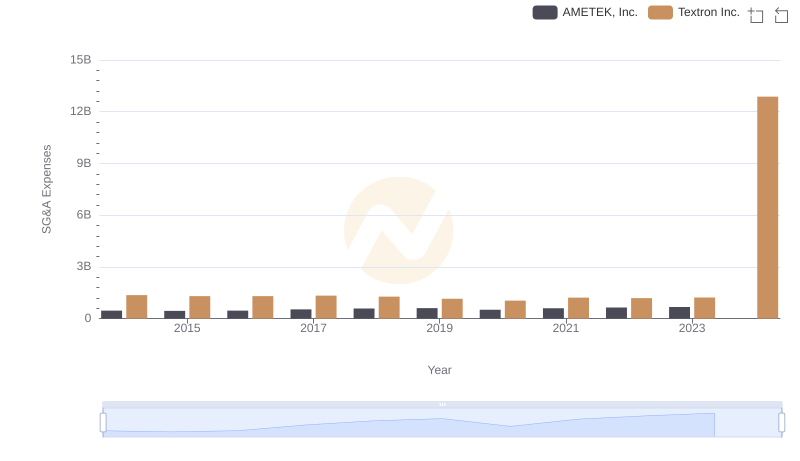
Task: Toggle the AMETEK, Inc. legend series
Action: pos(585,12)
